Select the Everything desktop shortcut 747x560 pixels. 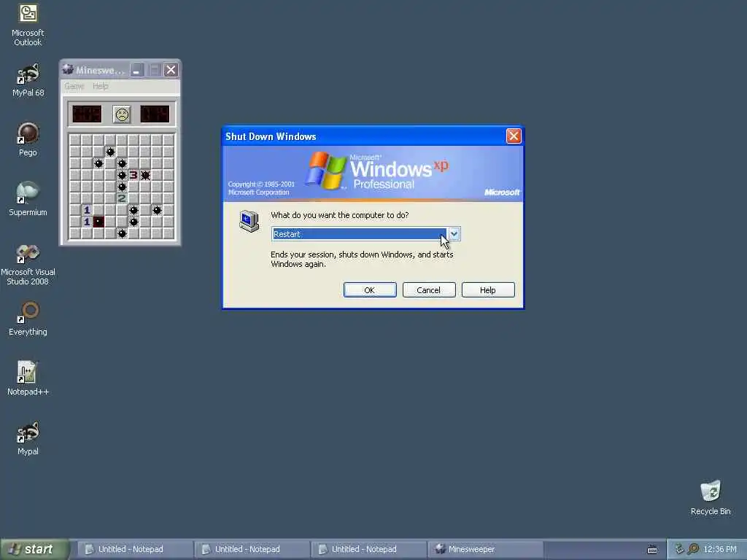click(x=28, y=319)
